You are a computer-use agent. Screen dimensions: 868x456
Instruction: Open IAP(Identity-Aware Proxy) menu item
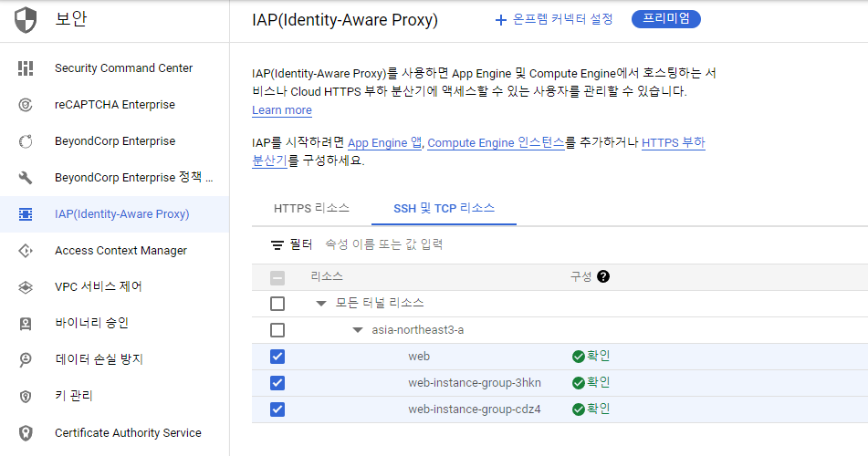pos(115,214)
